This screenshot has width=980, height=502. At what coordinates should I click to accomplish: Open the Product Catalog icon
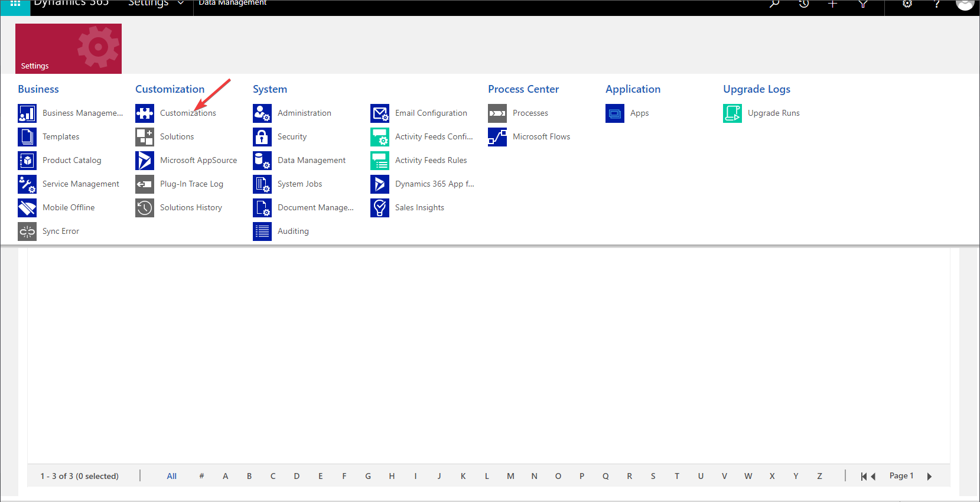point(27,161)
